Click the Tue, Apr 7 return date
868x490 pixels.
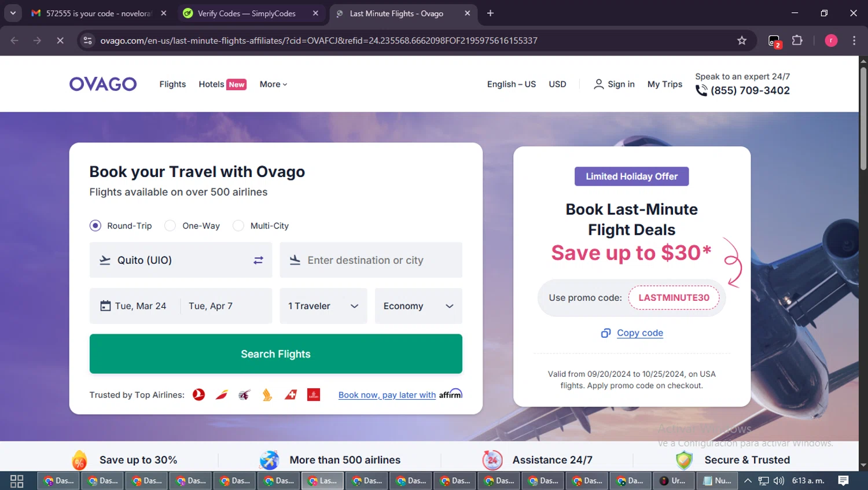(x=211, y=306)
